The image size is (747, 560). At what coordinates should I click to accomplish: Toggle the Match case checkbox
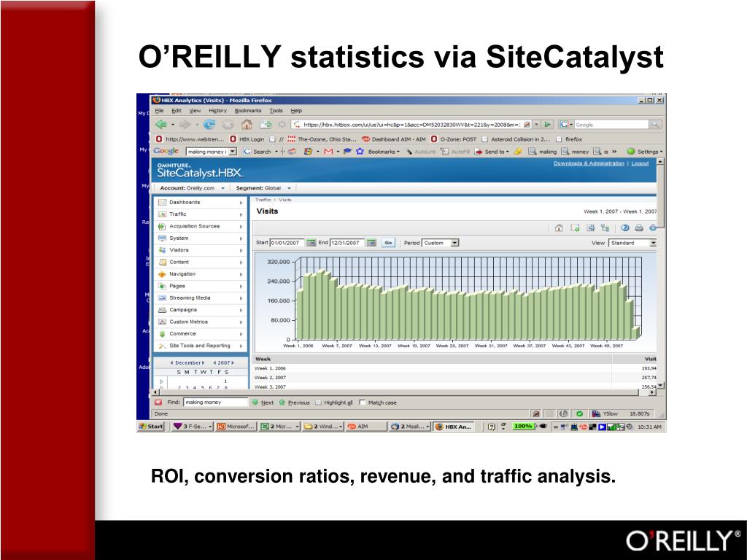click(x=362, y=402)
